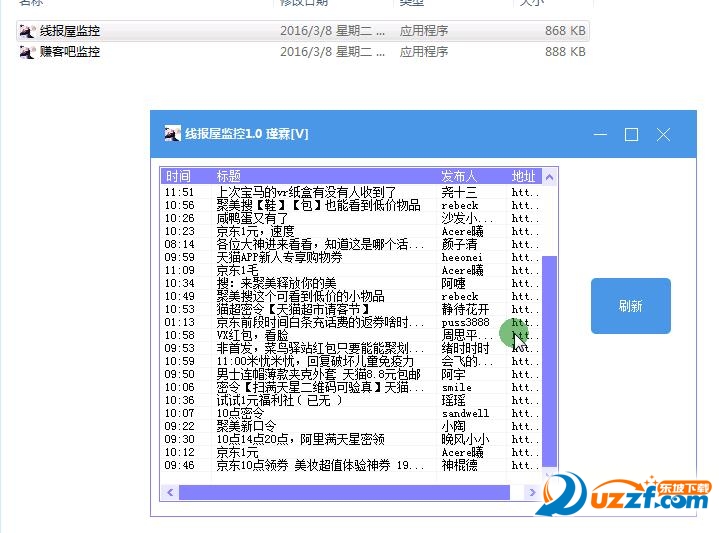The height and width of the screenshot is (533, 719).
Task: Sort by the 标题 column header
Action: (x=324, y=176)
